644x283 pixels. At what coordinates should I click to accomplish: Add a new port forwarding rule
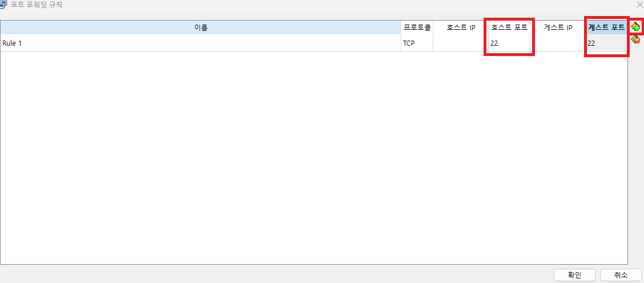point(635,27)
